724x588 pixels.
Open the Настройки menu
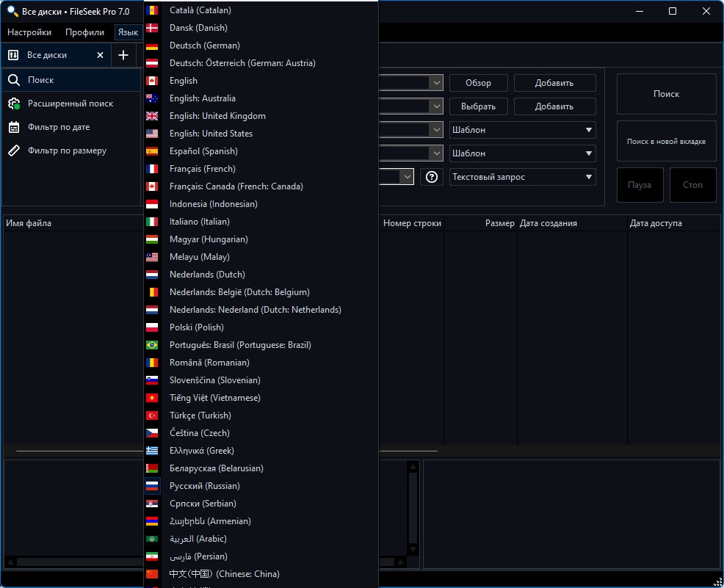29,32
